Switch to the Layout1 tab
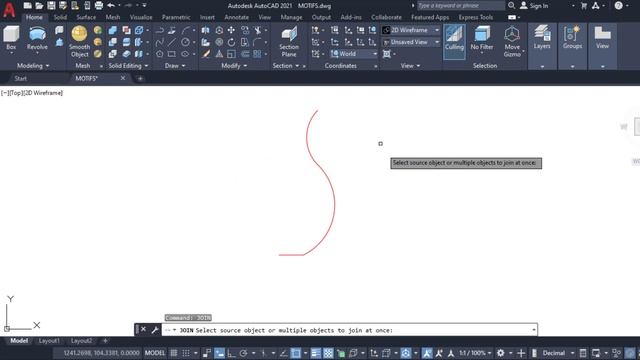 (49, 341)
